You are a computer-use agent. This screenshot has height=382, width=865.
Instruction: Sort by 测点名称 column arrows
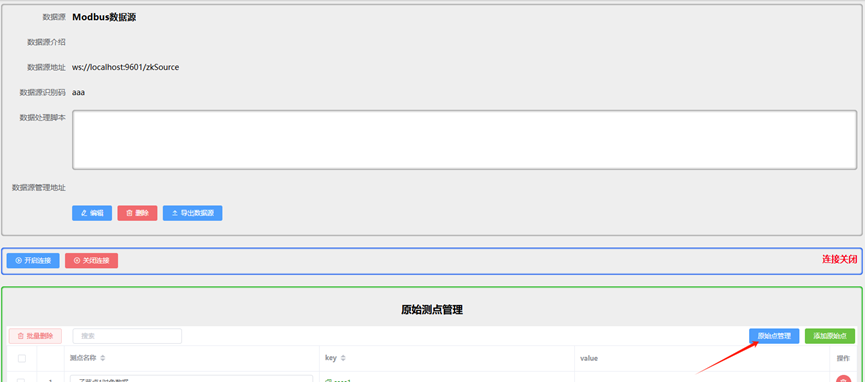point(103,359)
